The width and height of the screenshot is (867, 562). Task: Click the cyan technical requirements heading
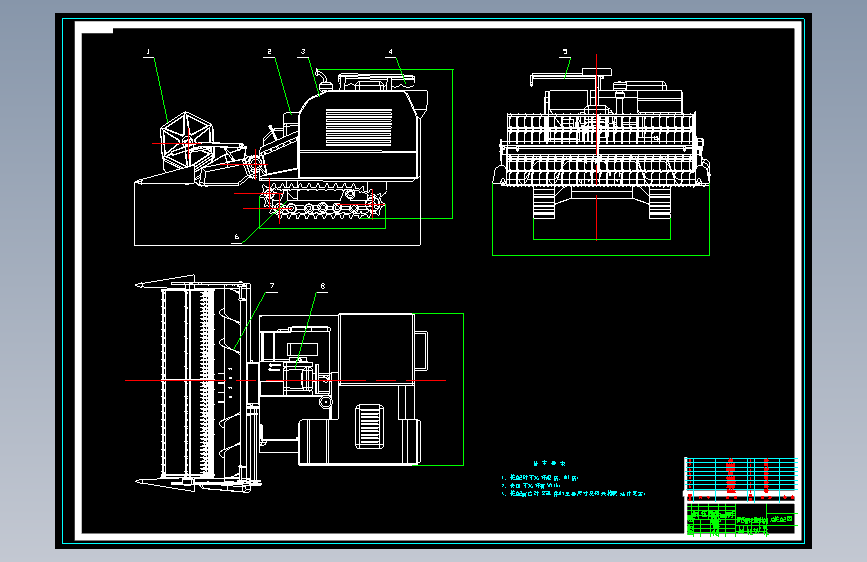coord(549,464)
